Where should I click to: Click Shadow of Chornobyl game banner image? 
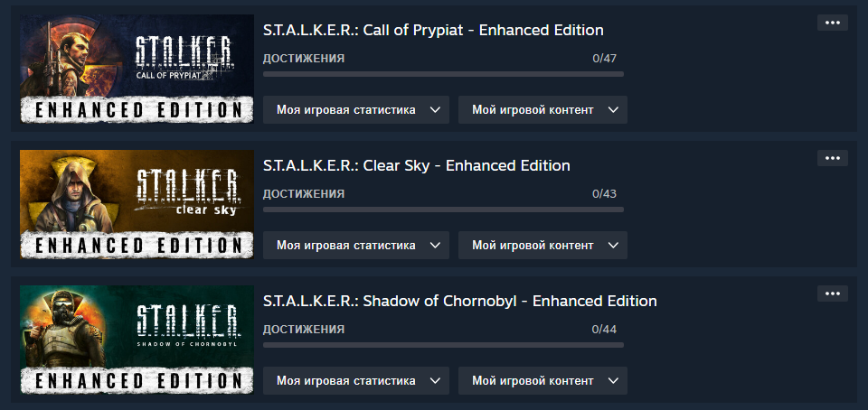pyautogui.click(x=137, y=340)
